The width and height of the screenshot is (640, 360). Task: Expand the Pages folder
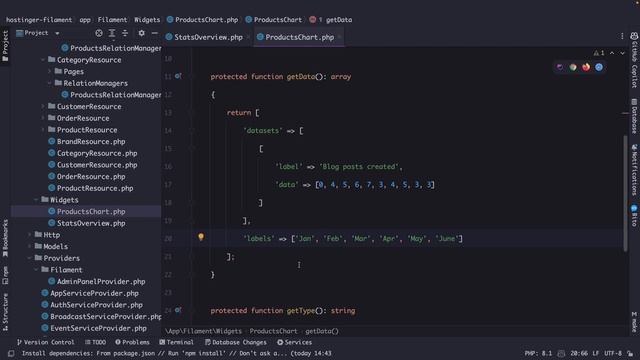click(x=49, y=71)
